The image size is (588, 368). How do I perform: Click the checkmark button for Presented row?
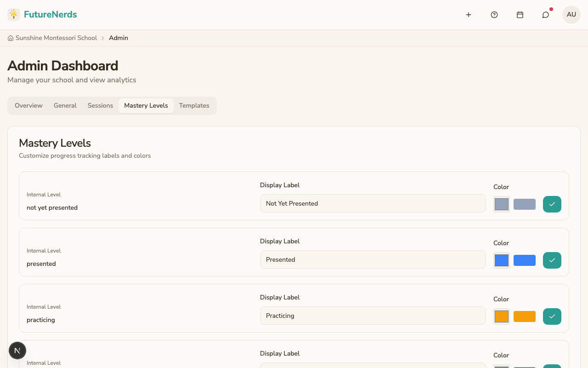point(552,260)
